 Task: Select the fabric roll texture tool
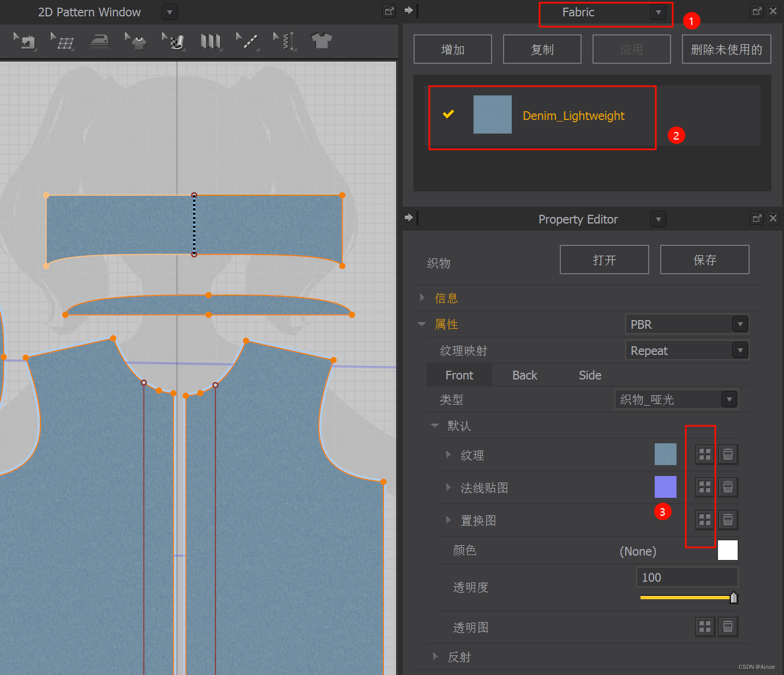pyautogui.click(x=173, y=41)
